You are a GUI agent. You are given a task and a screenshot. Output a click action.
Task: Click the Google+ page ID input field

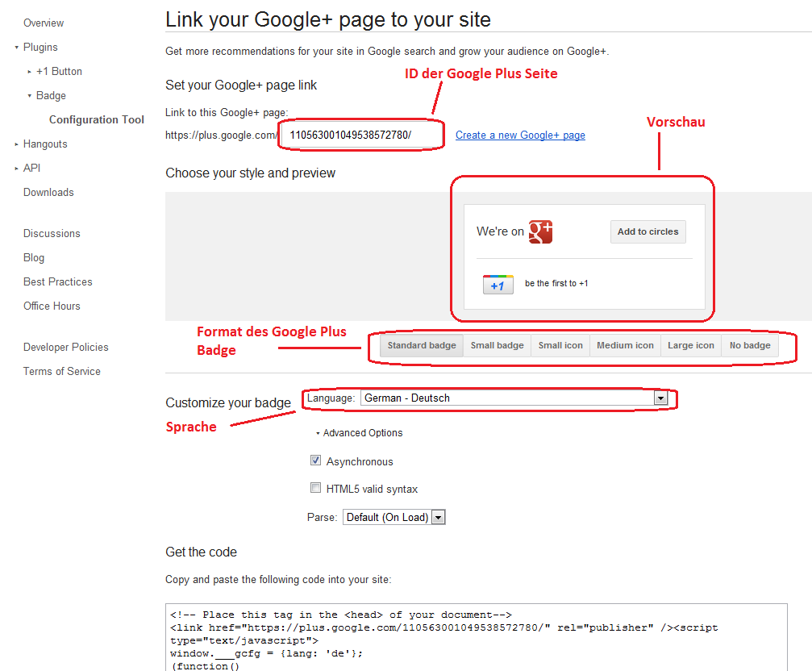(361, 135)
